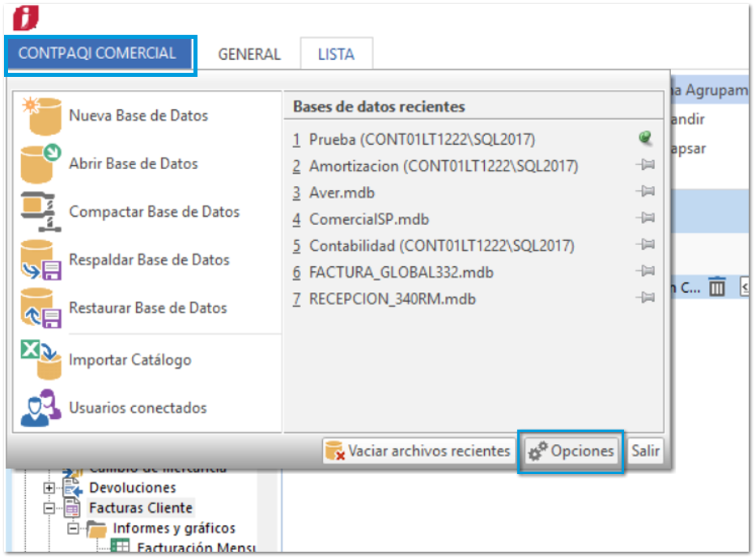Click the Vaciar archivos recientes database icon
The height and width of the screenshot is (559, 756).
point(334,451)
